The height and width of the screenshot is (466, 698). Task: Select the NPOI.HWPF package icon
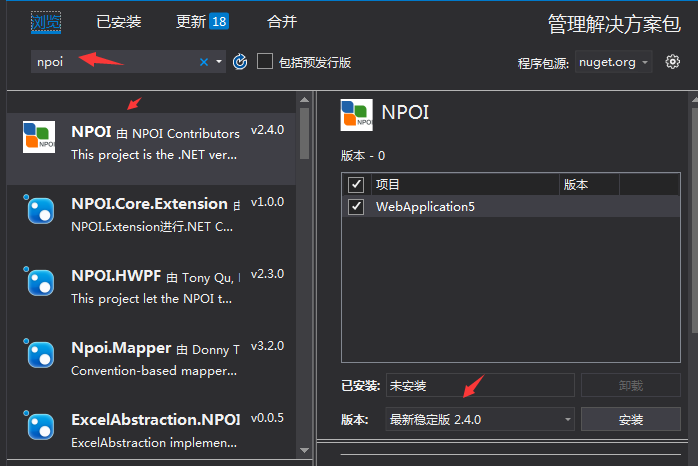pyautogui.click(x=39, y=282)
